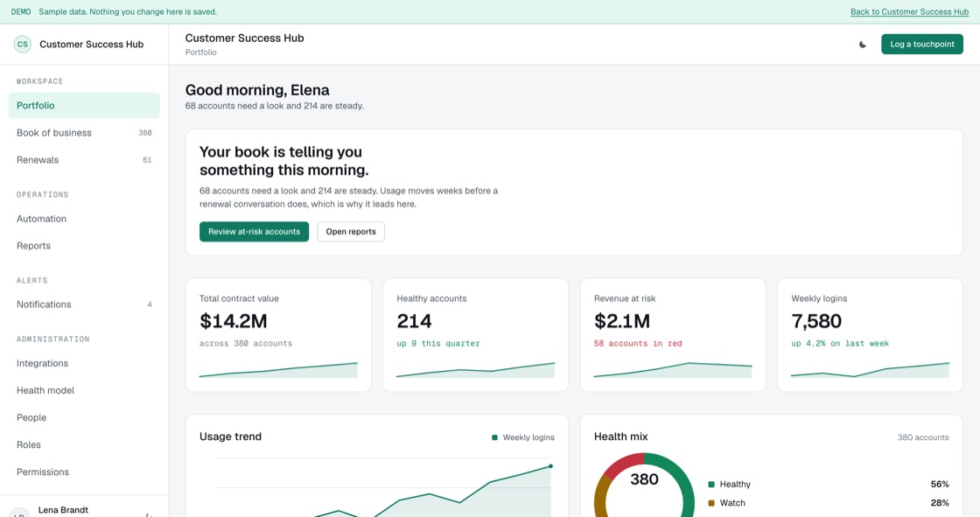Click the up 9 this quarter caption
This screenshot has height=517, width=980.
tap(438, 343)
